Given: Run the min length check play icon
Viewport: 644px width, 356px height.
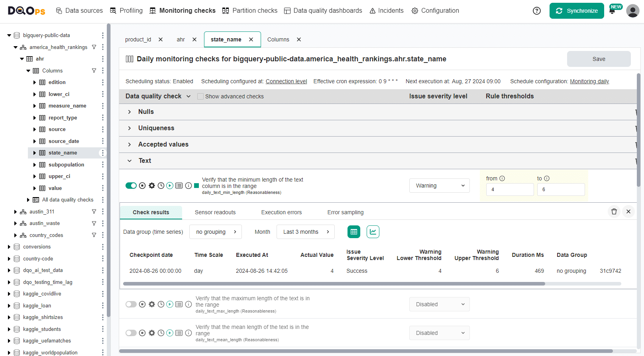Looking at the screenshot, I should point(170,186).
